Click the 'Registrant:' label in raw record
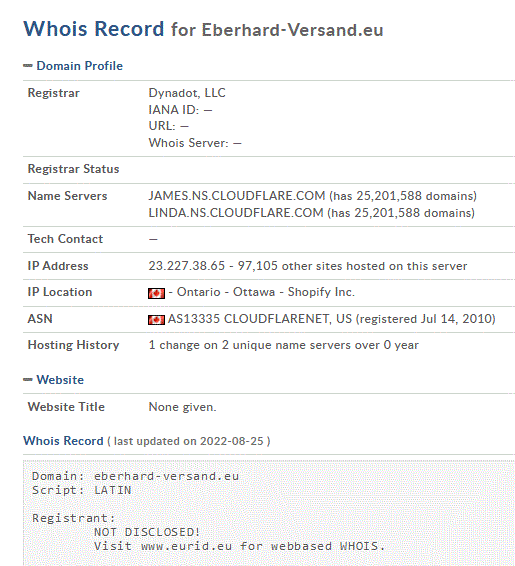 click(73, 518)
